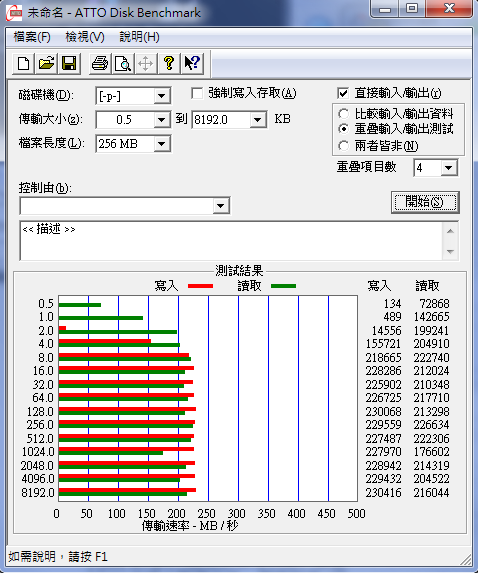Click write value 155721 in 4.0 row
Screen dimensions: 478x573
coord(383,344)
